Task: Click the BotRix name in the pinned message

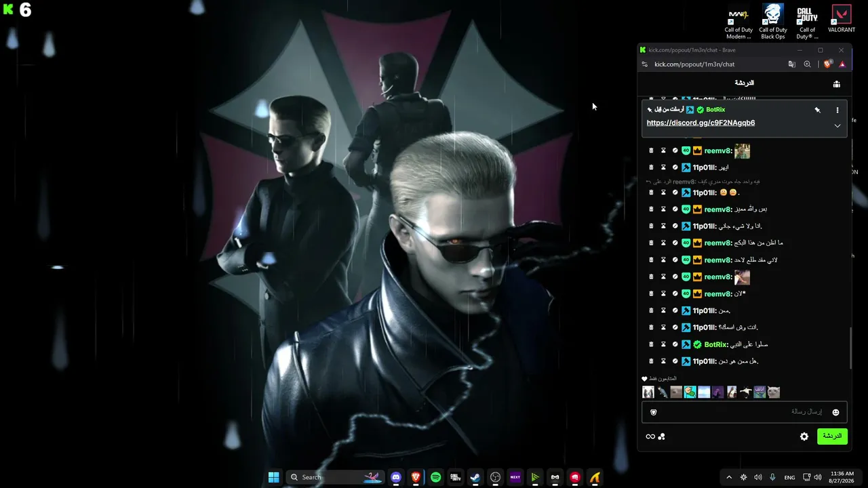Action: pyautogui.click(x=715, y=110)
